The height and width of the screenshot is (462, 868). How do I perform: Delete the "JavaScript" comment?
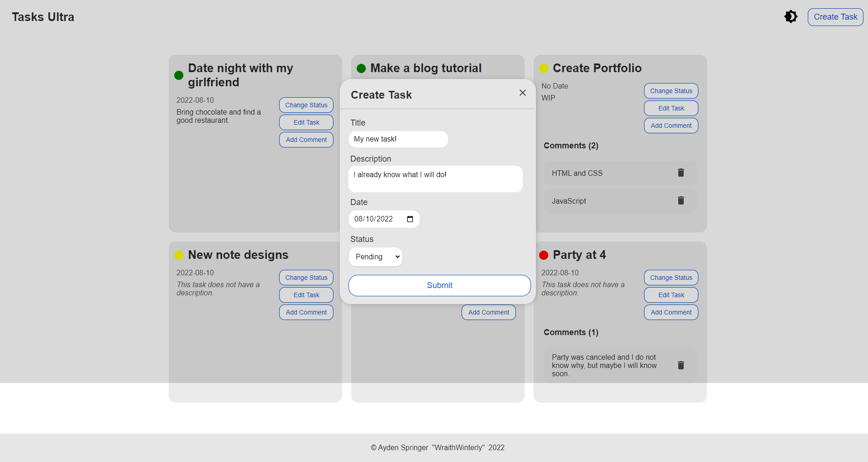coord(681,200)
